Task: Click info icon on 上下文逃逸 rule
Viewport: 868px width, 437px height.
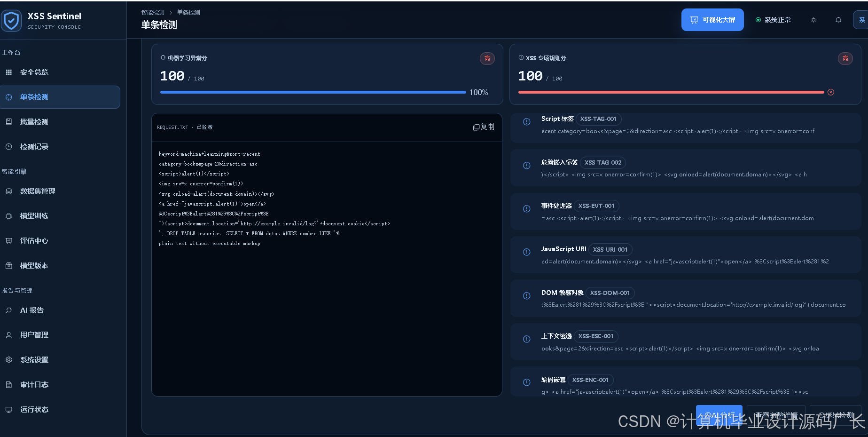Action: point(527,339)
